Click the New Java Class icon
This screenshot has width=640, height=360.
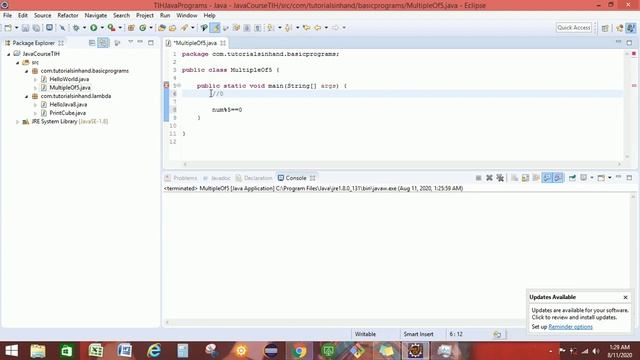click(x=142, y=28)
